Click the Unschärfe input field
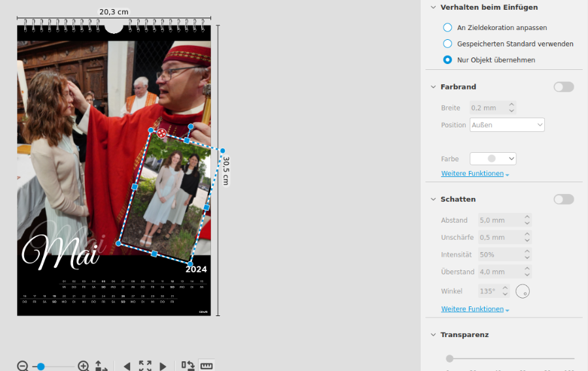The height and width of the screenshot is (371, 588). point(500,238)
